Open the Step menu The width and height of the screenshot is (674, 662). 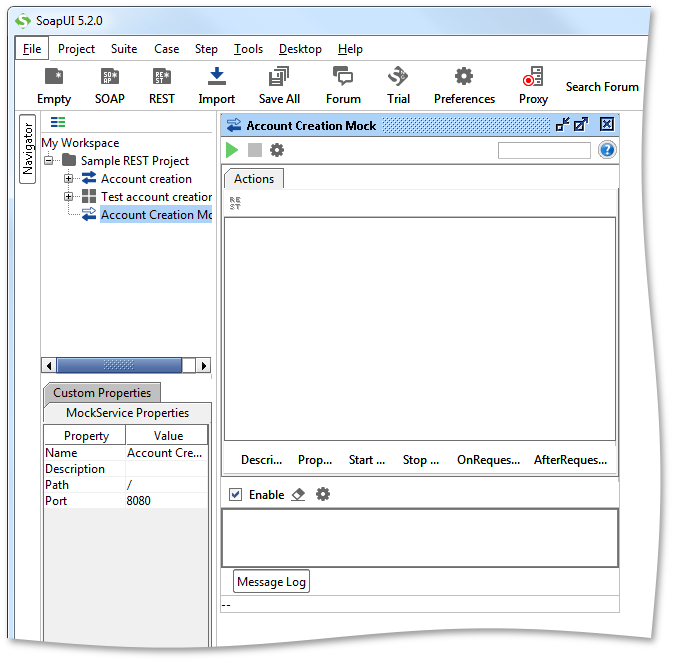tap(206, 49)
